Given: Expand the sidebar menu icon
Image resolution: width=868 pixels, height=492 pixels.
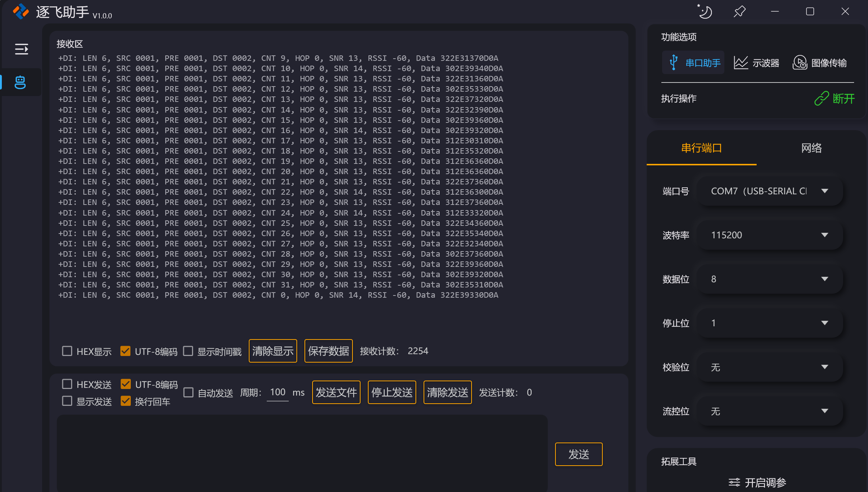Looking at the screenshot, I should tap(21, 49).
